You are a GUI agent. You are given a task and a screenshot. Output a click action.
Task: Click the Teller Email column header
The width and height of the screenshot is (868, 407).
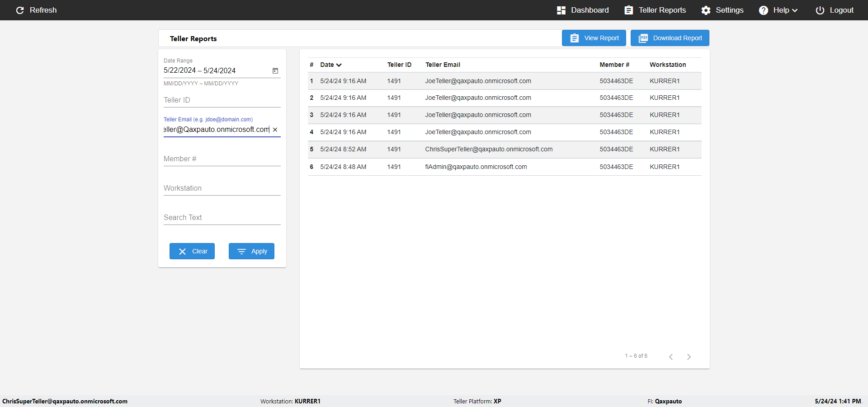443,65
